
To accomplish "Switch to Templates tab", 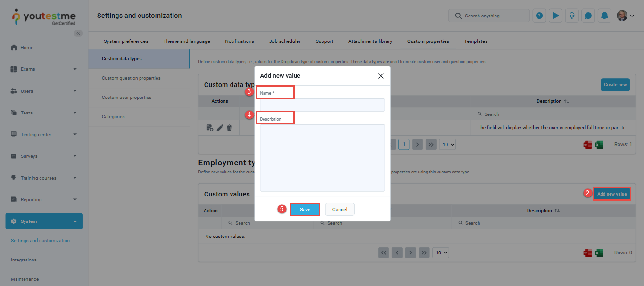I will point(476,41).
